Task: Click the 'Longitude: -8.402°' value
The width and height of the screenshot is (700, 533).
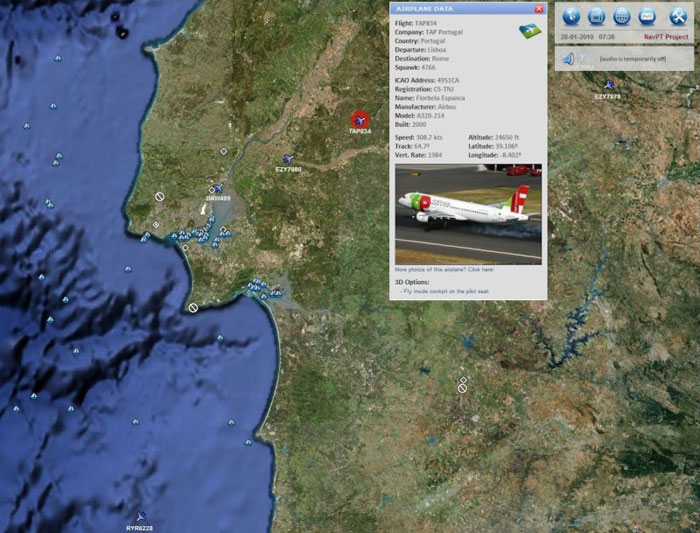Action: (495, 155)
